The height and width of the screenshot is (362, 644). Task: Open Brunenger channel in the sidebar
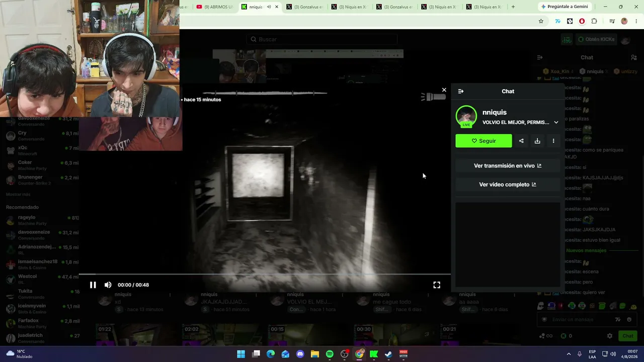42,179
